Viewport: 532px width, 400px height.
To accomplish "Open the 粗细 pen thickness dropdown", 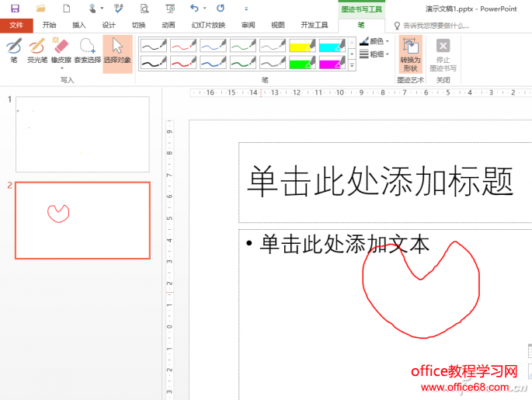I will (374, 54).
